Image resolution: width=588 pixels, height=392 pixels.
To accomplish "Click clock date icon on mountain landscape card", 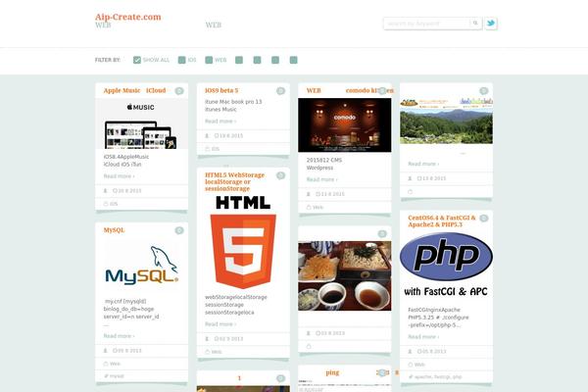I will (x=419, y=178).
